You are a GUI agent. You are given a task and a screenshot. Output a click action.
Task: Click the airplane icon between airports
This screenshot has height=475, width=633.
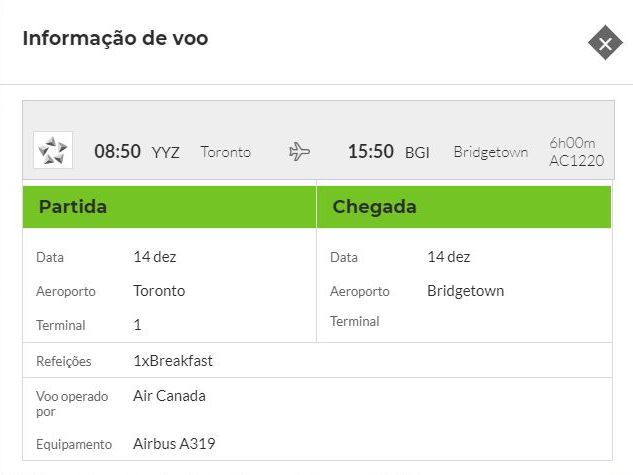point(300,152)
